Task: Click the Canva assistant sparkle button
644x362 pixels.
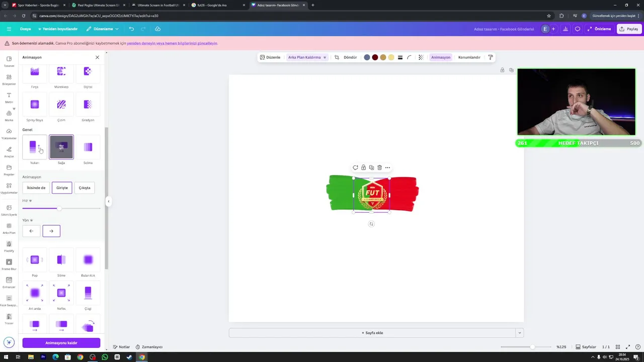Action: 9,342
